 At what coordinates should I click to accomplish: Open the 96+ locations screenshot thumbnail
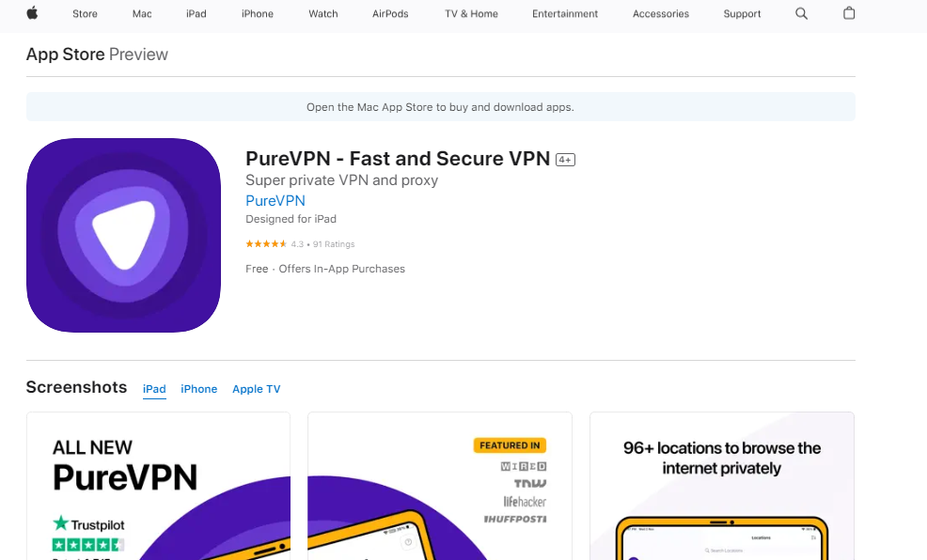pos(721,486)
